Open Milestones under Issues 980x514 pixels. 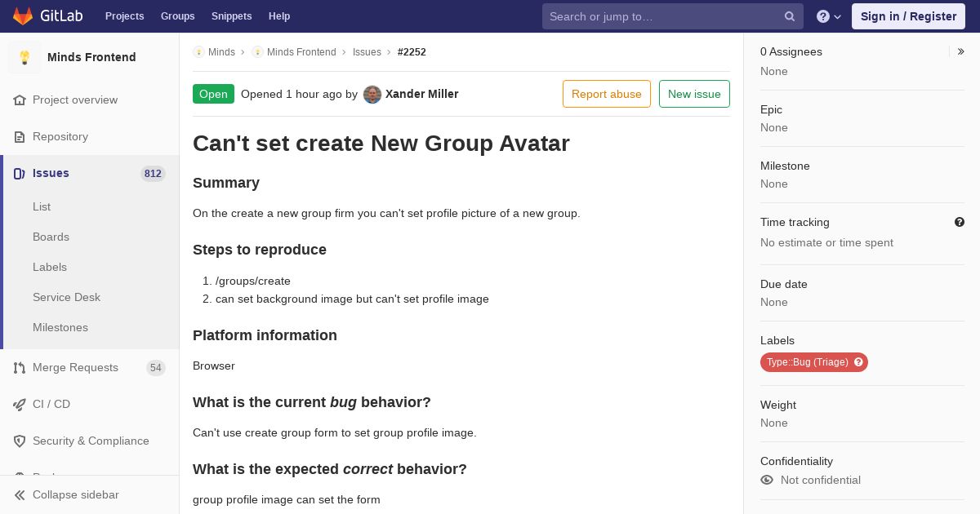(x=60, y=327)
